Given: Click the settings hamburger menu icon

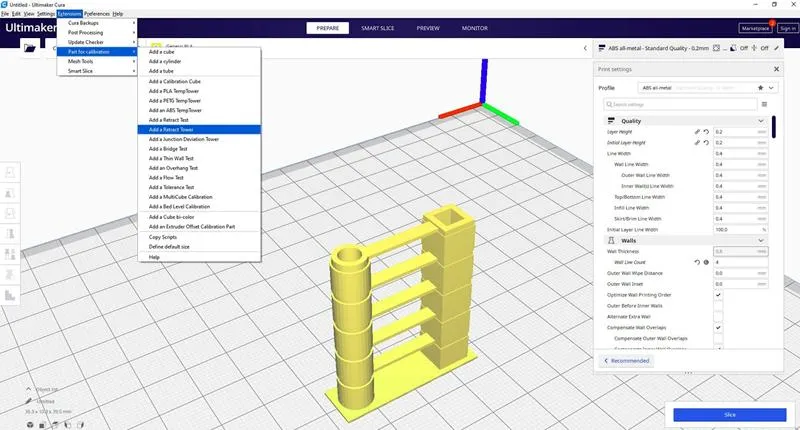Looking at the screenshot, I should pyautogui.click(x=764, y=104).
